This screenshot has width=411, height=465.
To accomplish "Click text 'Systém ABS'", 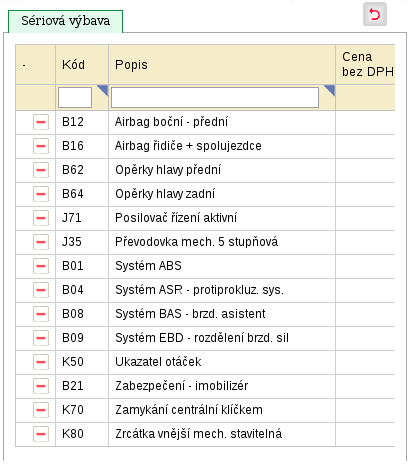I will (148, 266).
